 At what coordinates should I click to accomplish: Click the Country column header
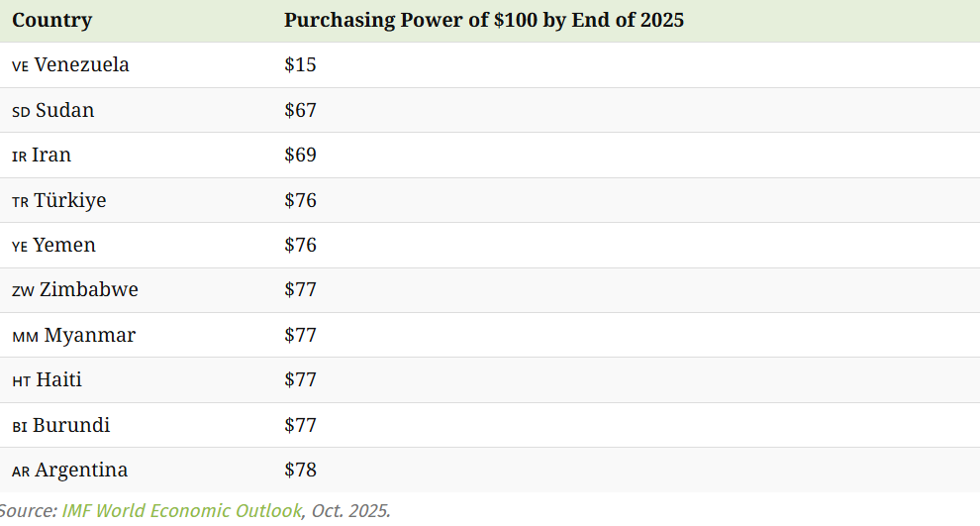pyautogui.click(x=52, y=20)
